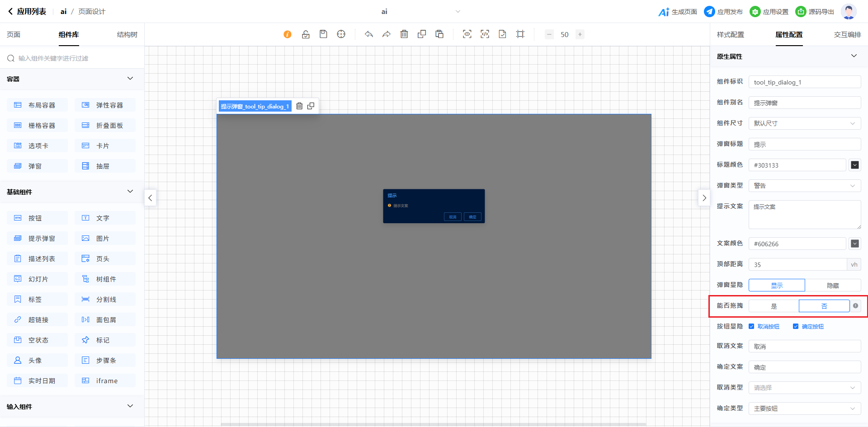Click the orange info icon in toolbar
Screen dimensions: 868x427
click(x=288, y=34)
